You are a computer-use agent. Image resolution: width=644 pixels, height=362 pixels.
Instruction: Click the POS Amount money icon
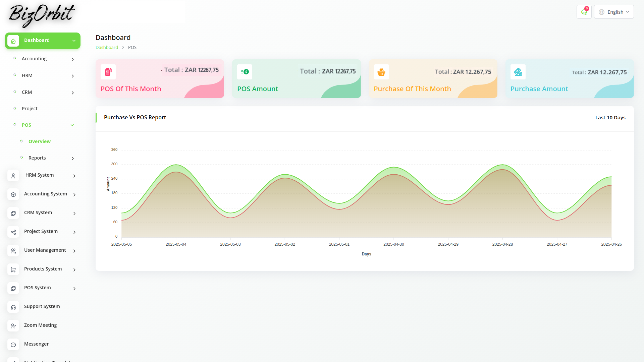point(245,72)
